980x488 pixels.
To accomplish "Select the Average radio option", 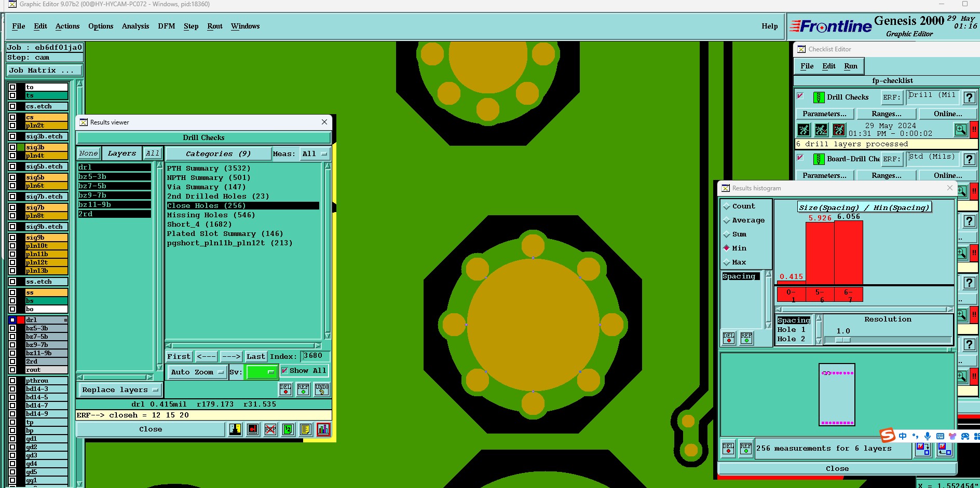I will 727,220.
